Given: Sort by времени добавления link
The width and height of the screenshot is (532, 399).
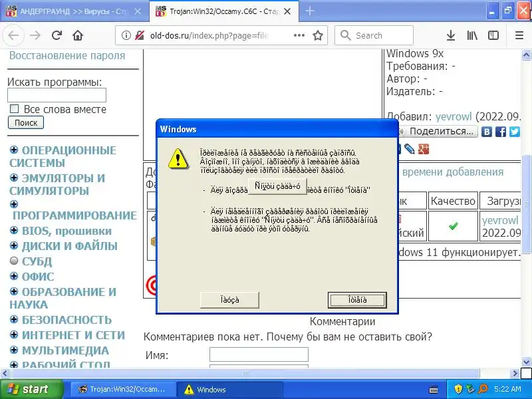Looking at the screenshot, I should [453, 172].
